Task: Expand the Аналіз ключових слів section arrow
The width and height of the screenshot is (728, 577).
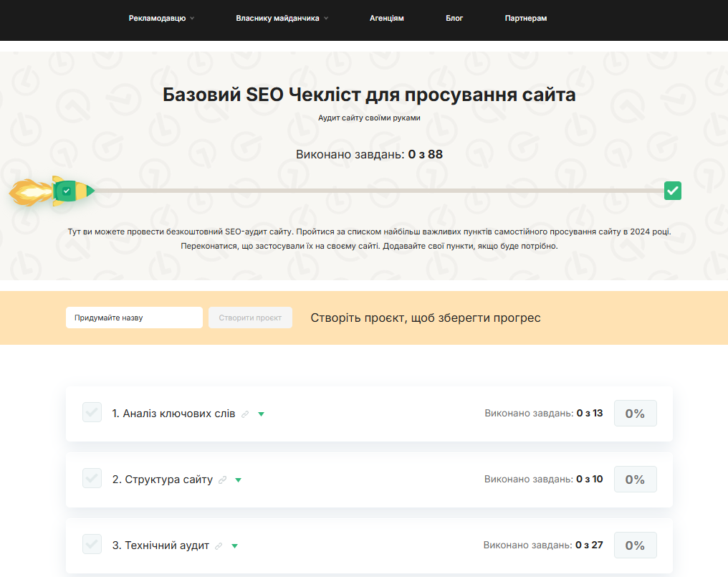Action: [x=262, y=414]
